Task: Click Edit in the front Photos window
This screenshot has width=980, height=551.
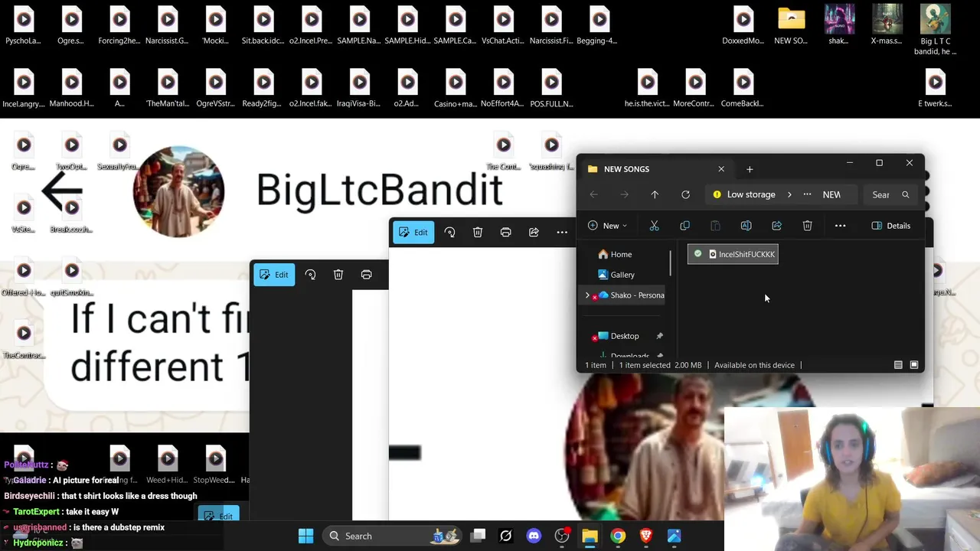Action: point(413,233)
